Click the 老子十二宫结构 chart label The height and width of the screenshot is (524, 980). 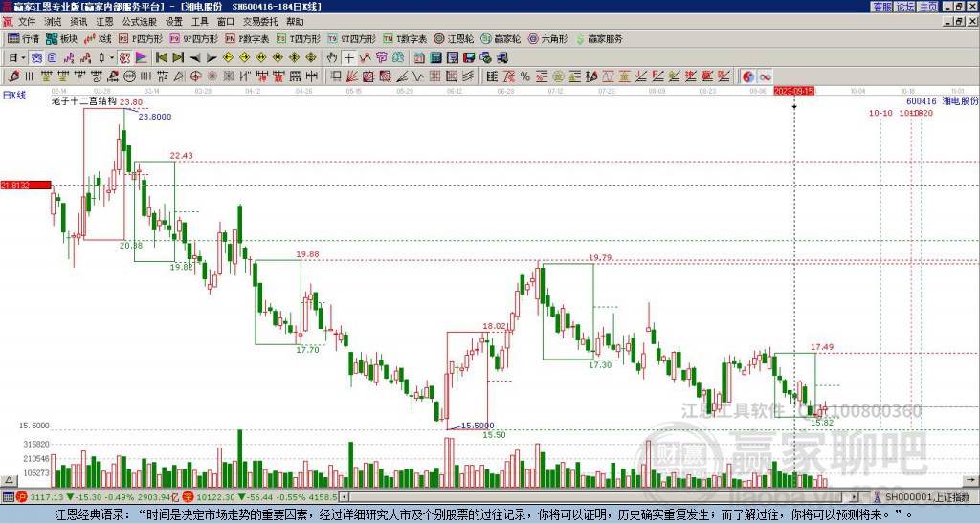[84, 100]
